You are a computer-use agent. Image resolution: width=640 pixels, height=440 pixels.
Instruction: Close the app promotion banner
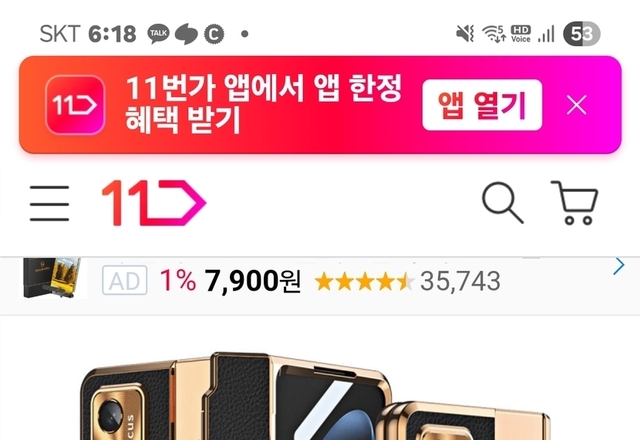pos(577,105)
